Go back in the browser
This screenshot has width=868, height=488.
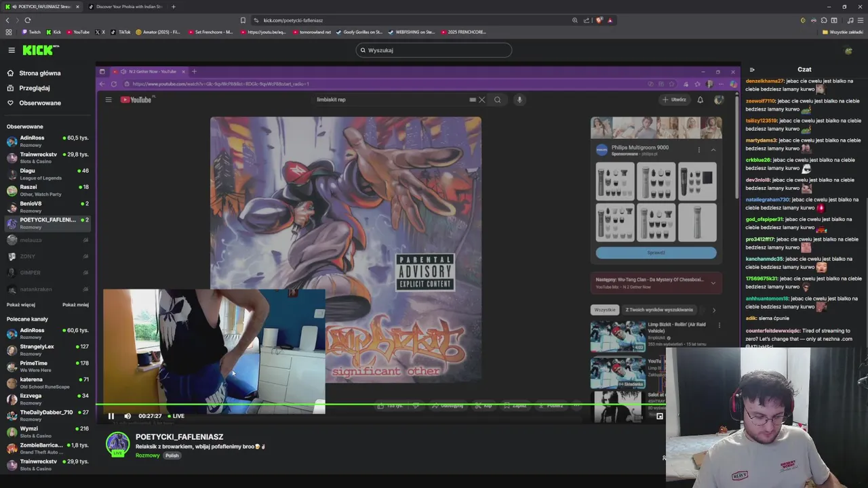(7, 20)
